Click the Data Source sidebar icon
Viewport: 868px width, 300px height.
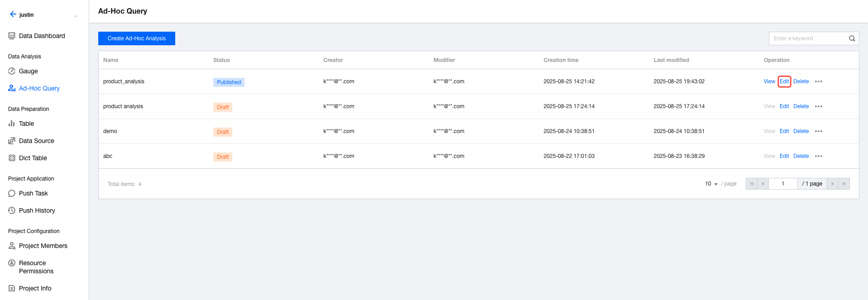point(12,141)
